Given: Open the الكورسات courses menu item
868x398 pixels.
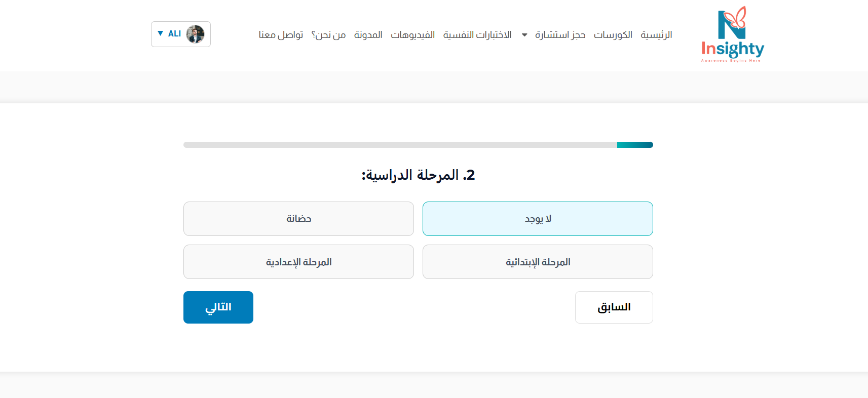Looking at the screenshot, I should coord(613,35).
